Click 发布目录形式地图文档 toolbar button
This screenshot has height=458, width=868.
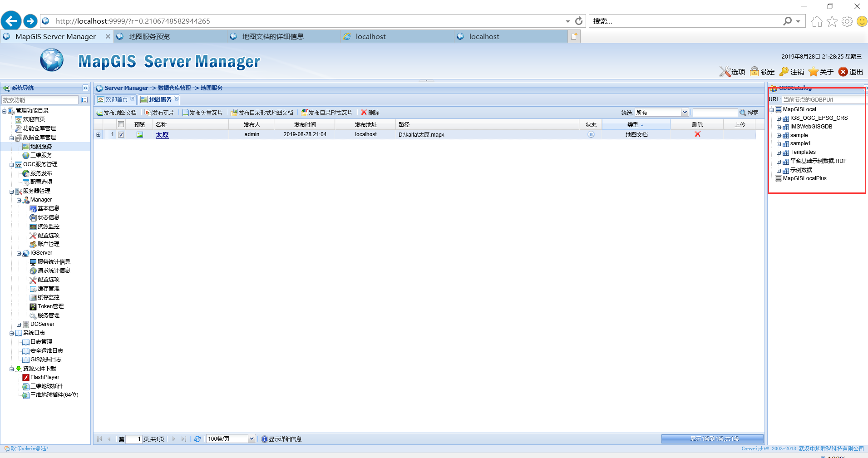tap(262, 113)
